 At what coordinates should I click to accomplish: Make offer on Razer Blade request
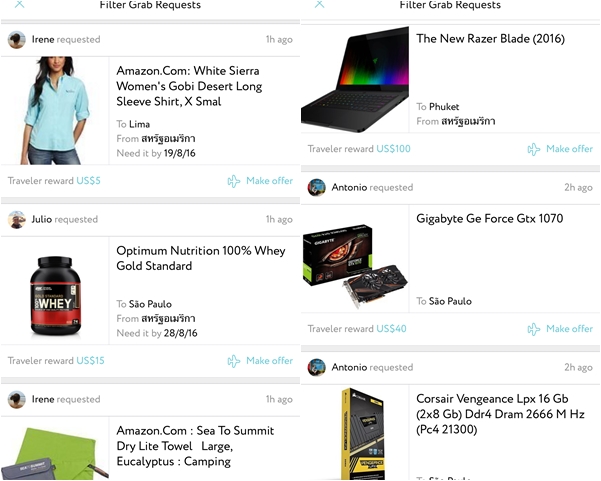(x=569, y=149)
